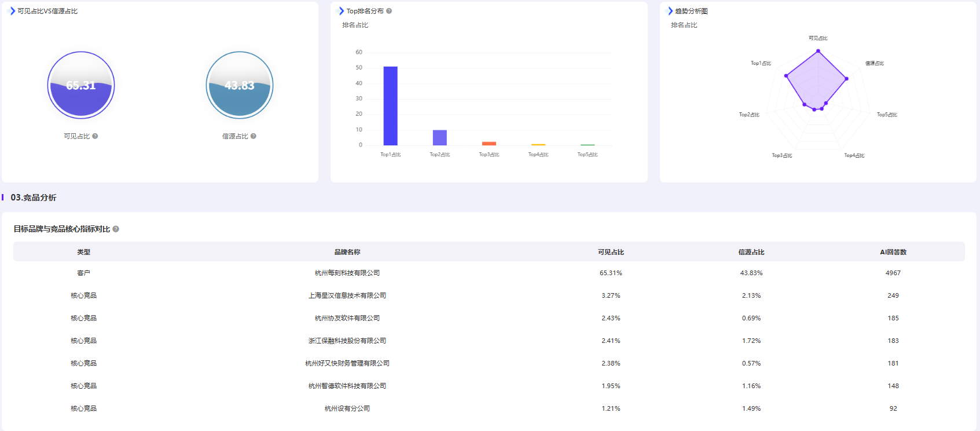This screenshot has height=431, width=980.
Task: Click the 1.49% source share value
Action: 751,408
